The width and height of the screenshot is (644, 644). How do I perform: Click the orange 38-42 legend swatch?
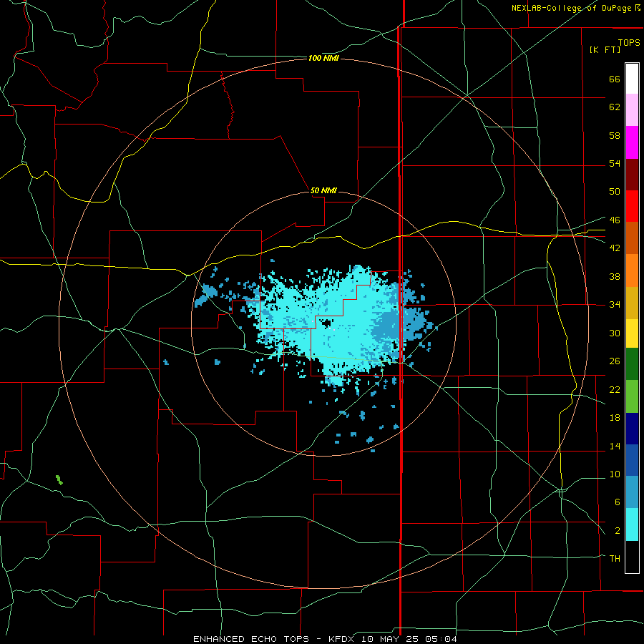point(632,270)
